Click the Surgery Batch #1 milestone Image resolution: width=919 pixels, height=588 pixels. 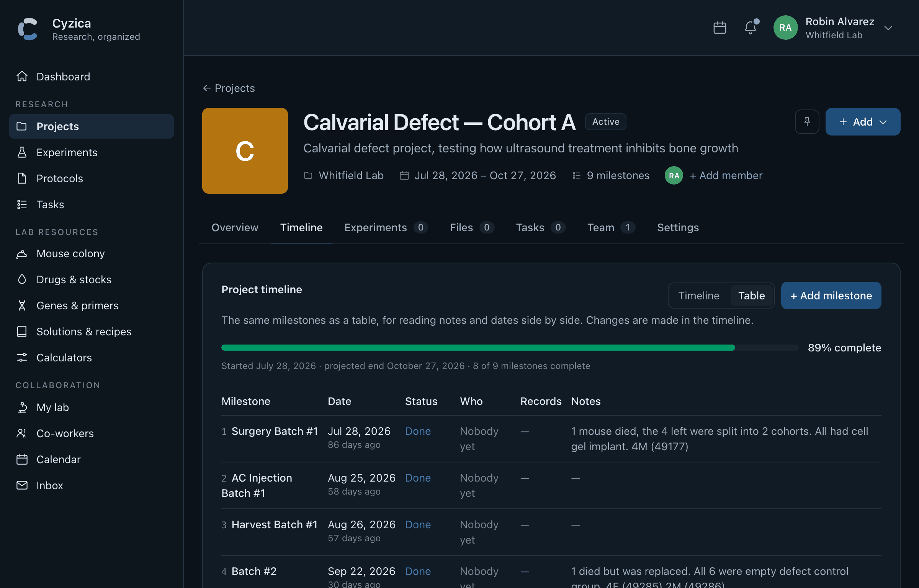pyautogui.click(x=275, y=431)
